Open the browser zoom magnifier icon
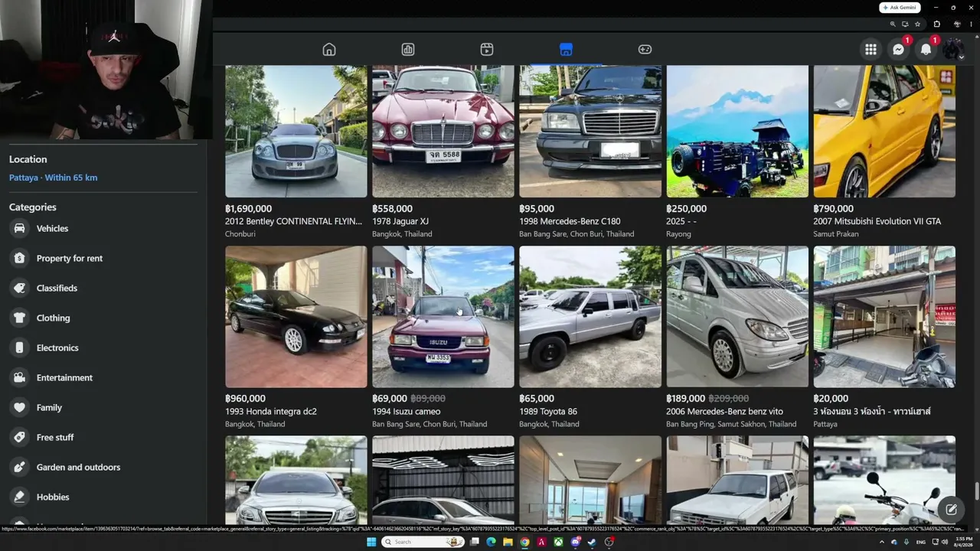The image size is (980, 551). [893, 24]
